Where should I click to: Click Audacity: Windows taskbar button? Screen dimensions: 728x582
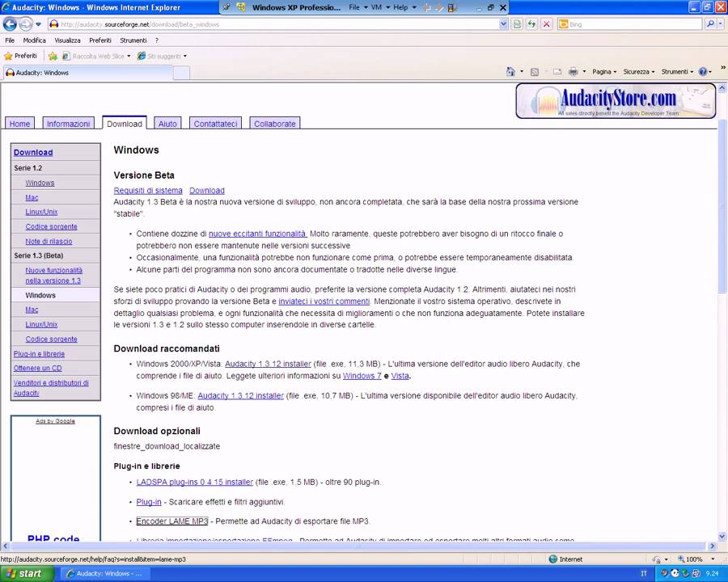[104, 574]
